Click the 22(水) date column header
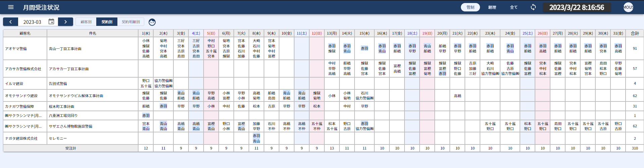 472,33
